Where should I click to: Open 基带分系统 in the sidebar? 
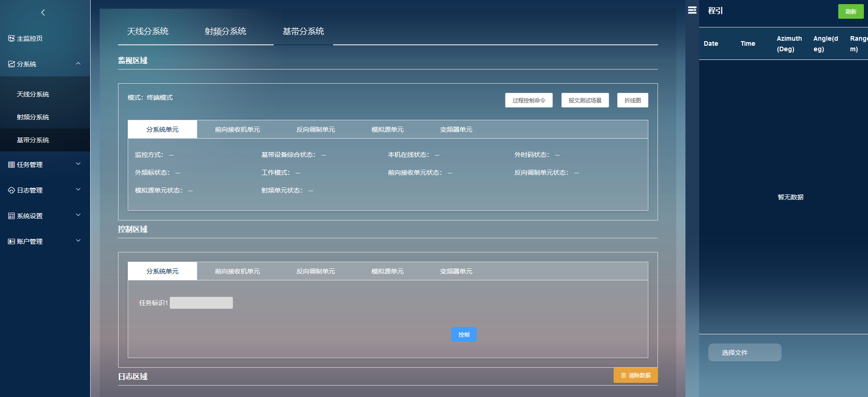(x=45, y=140)
